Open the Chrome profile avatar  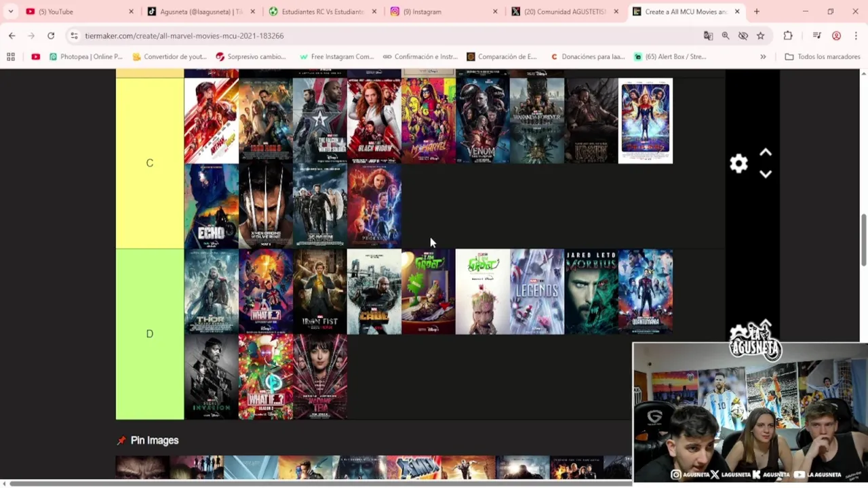click(836, 35)
